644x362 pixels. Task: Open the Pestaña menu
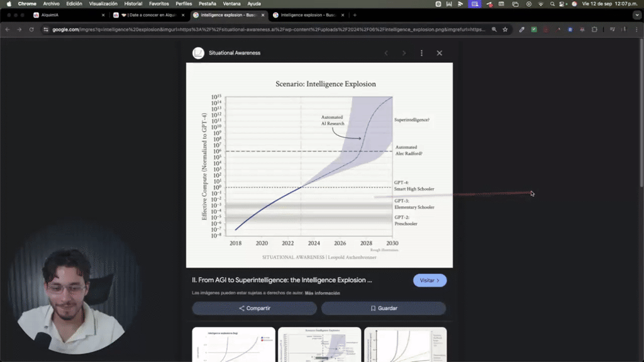[x=208, y=4]
